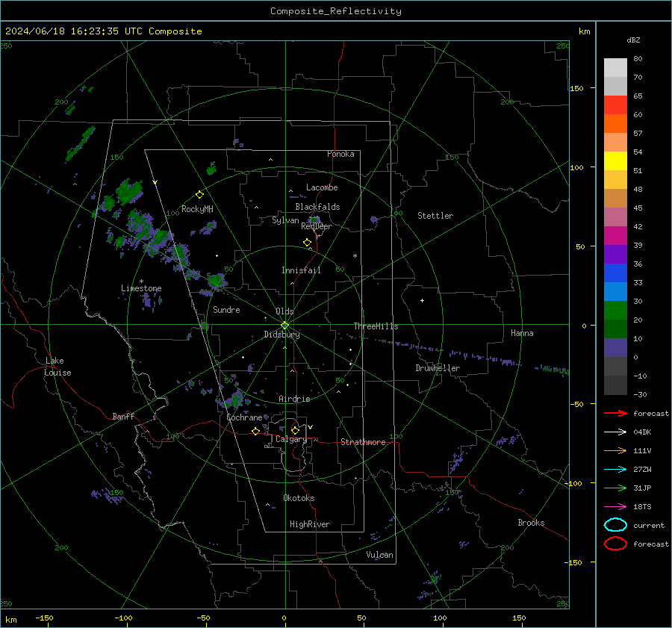The height and width of the screenshot is (628, 672).
Task: Click the magenta 42 dBZ swatch
Action: point(615,235)
